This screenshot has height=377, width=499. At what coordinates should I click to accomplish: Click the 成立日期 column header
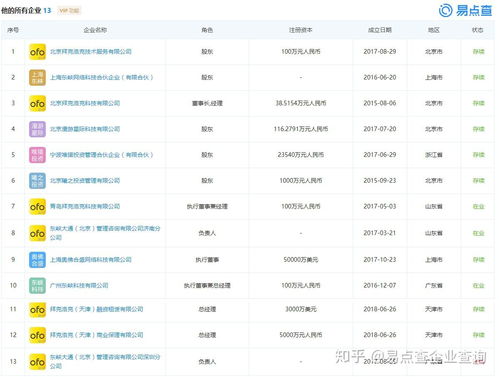point(380,30)
